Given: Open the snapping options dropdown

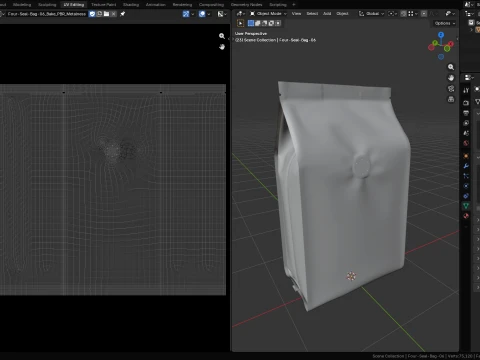Looking at the screenshot, I should click(414, 14).
